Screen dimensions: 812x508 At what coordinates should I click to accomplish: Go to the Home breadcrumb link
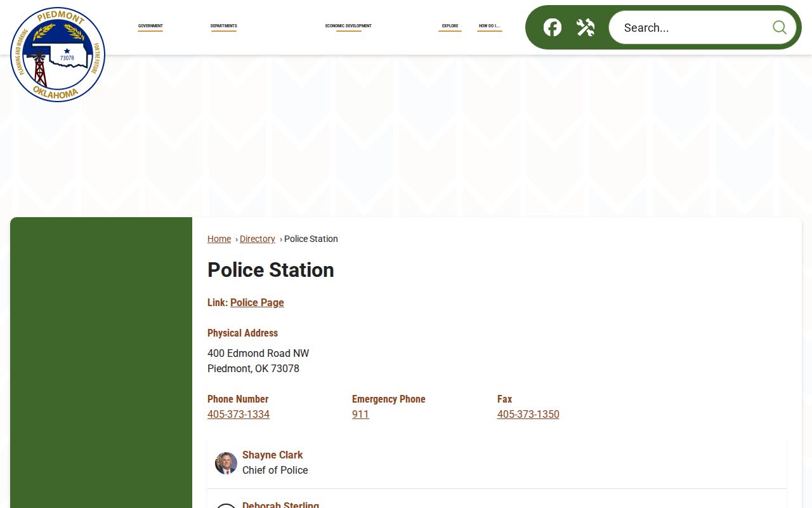point(219,239)
